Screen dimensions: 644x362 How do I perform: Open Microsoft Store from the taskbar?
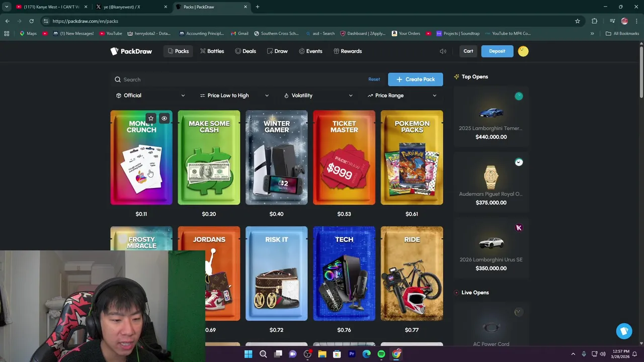point(337,354)
